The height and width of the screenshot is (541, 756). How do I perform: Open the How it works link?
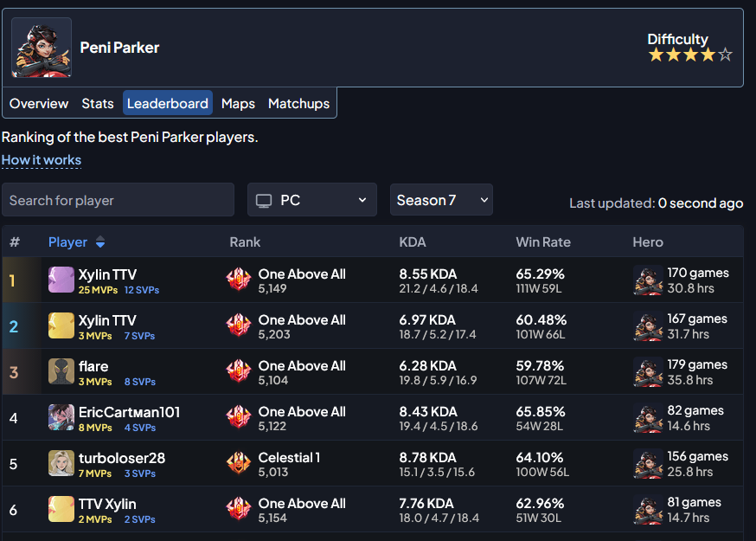42,160
